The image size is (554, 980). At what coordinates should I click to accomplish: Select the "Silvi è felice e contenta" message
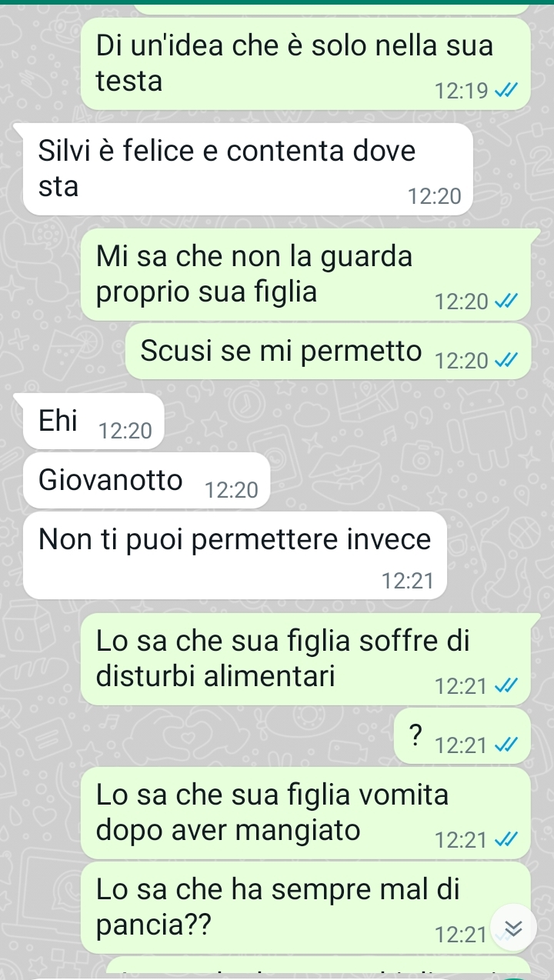point(247,169)
